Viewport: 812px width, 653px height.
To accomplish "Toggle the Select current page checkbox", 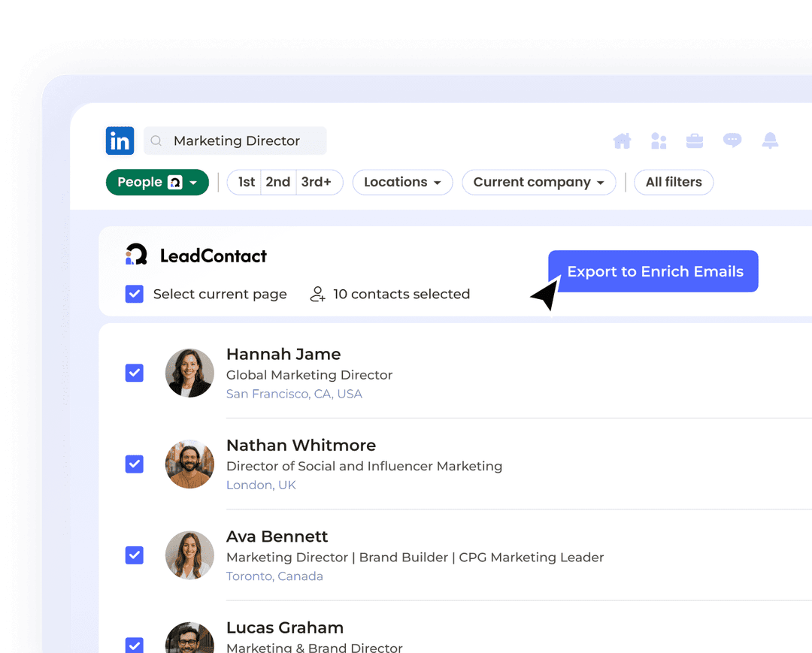I will coord(134,294).
